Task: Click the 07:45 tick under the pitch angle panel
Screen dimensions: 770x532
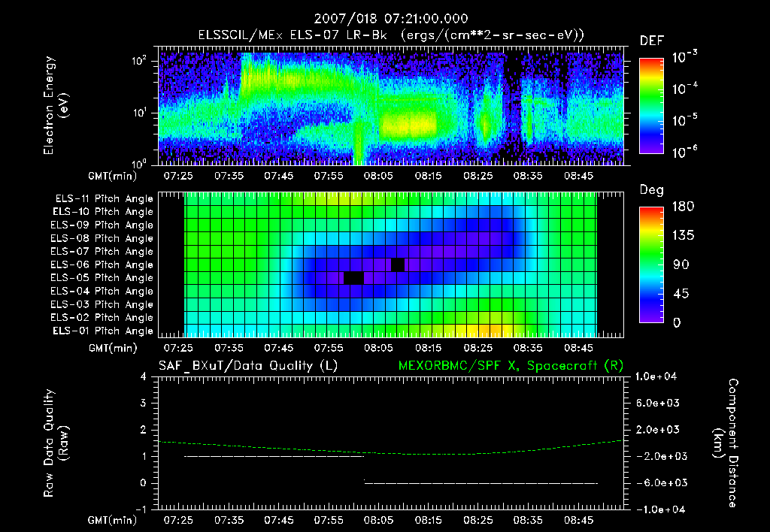Action: click(278, 348)
